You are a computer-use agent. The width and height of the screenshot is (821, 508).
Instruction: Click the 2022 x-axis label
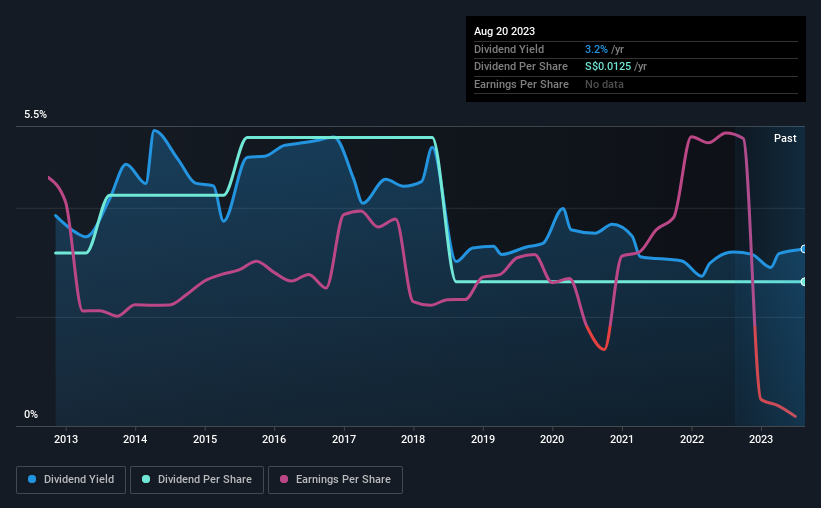[x=692, y=439]
